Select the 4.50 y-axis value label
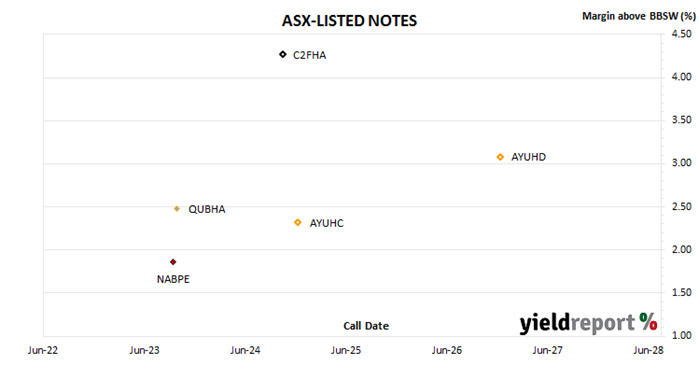Viewport: 699px width, 365px height. 682,34
